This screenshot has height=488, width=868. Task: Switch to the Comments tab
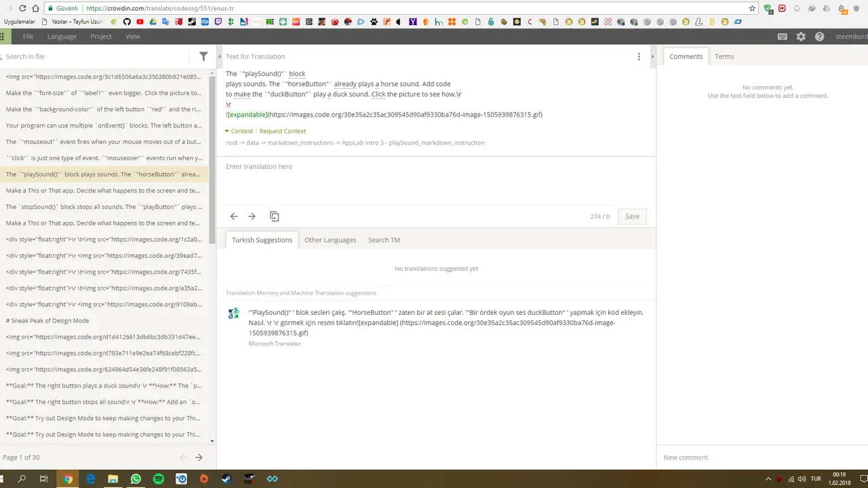point(686,56)
